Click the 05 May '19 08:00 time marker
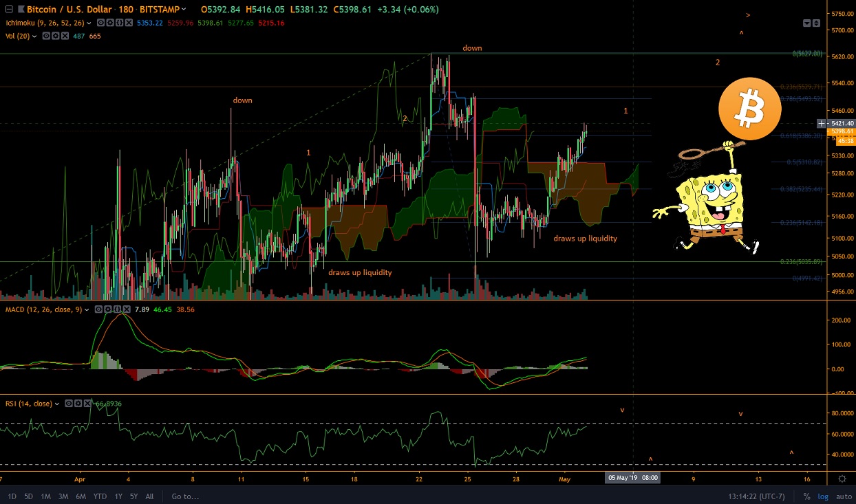The image size is (856, 504). tap(632, 478)
